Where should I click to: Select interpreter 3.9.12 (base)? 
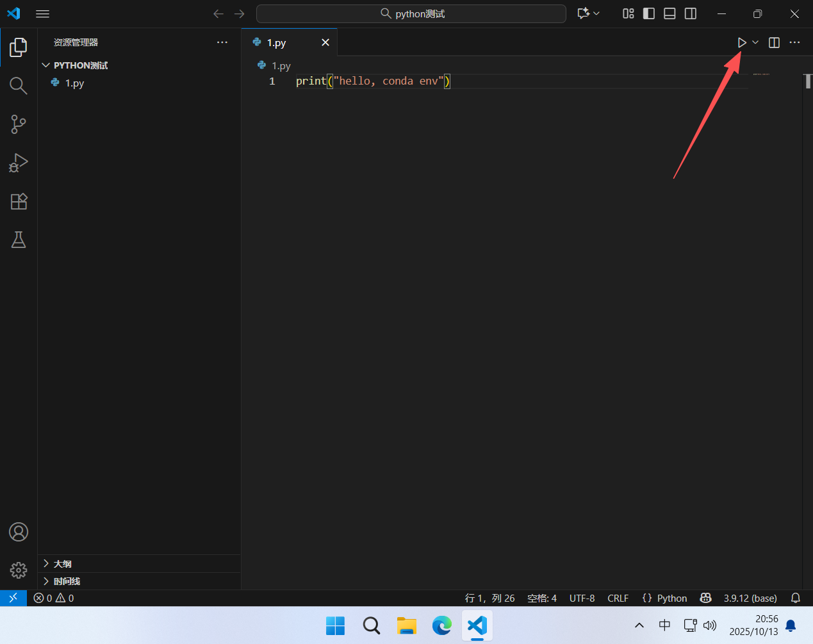pos(750,598)
